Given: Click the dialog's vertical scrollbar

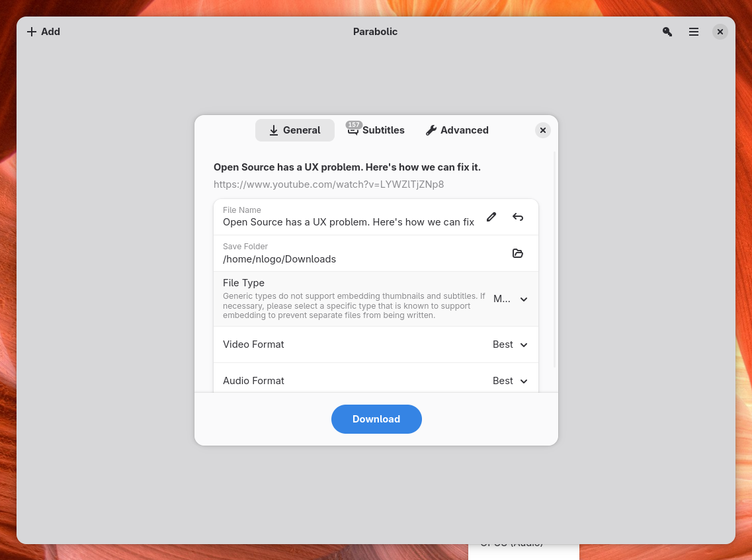Looking at the screenshot, I should click(554, 259).
